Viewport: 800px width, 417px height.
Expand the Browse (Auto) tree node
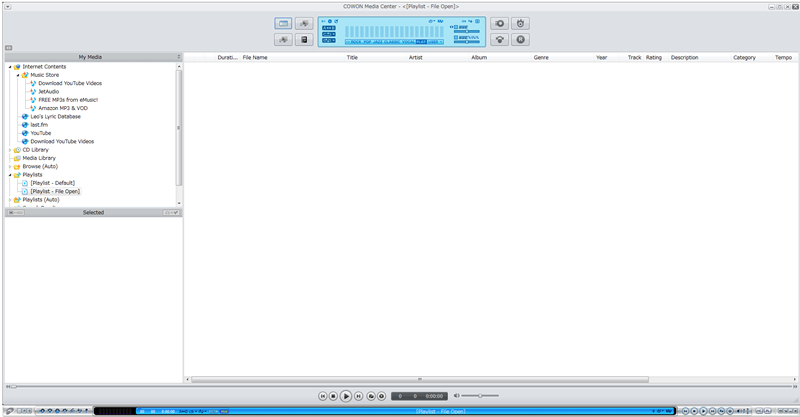(x=10, y=167)
